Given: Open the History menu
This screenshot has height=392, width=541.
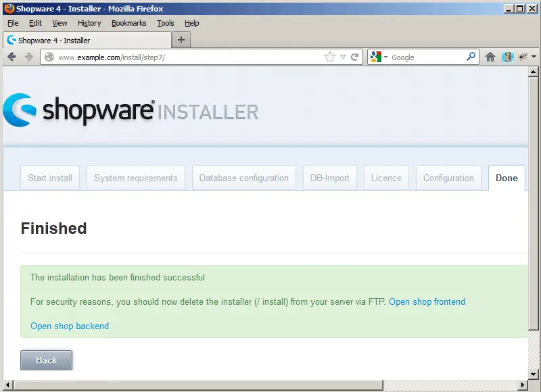Looking at the screenshot, I should tap(89, 23).
